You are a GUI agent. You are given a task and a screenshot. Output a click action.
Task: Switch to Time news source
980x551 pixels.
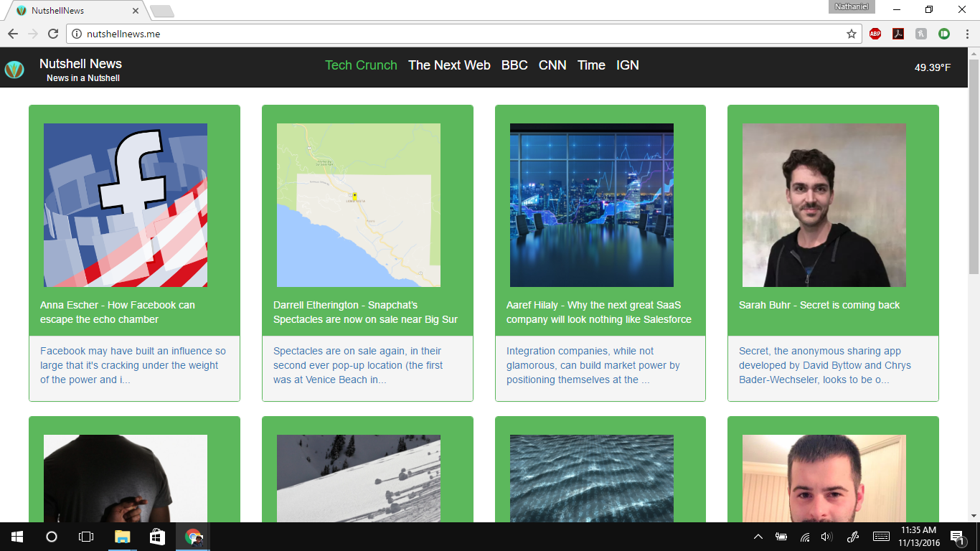click(591, 65)
